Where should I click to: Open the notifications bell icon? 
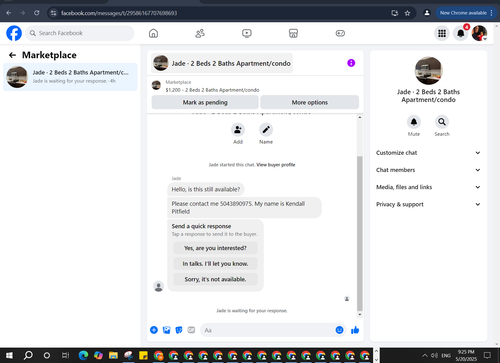(x=461, y=33)
